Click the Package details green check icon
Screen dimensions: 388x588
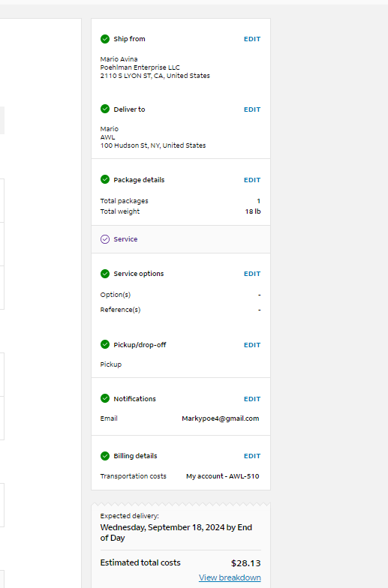click(105, 180)
